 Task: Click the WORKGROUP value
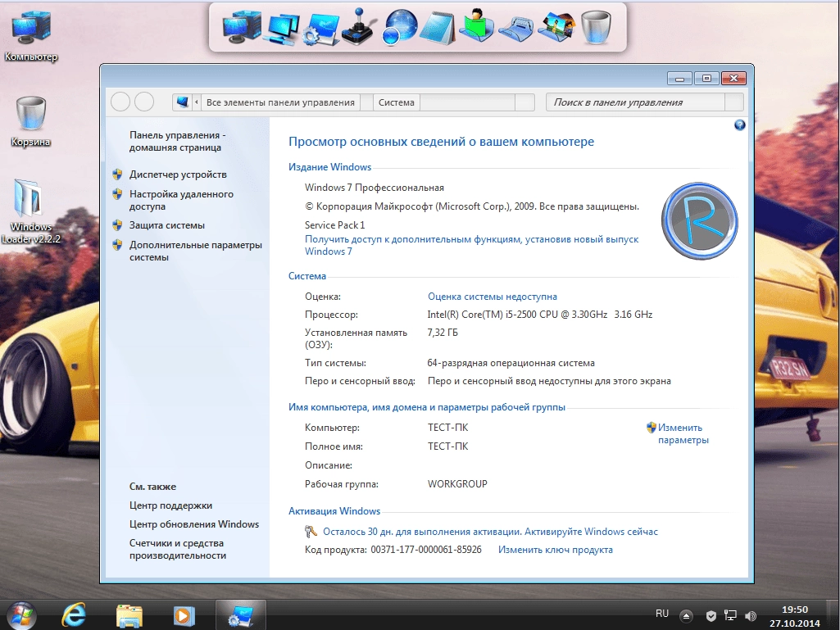point(457,483)
